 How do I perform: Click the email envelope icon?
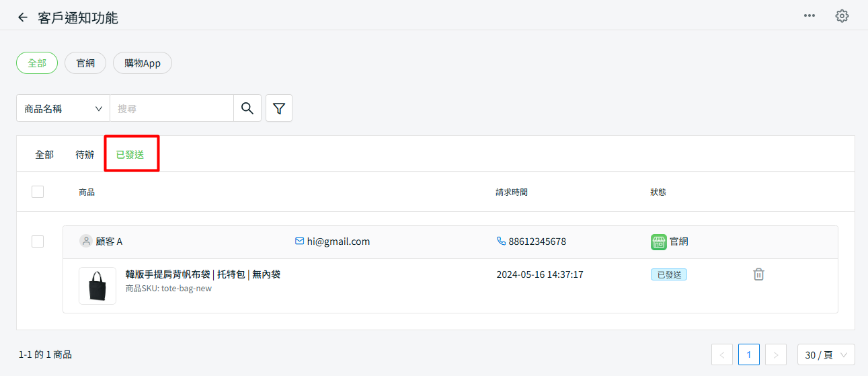pos(300,241)
